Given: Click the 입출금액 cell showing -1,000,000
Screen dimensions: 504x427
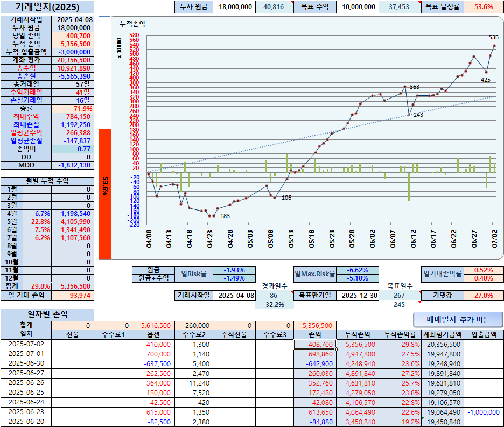Looking at the screenshot, I should tap(484, 412).
